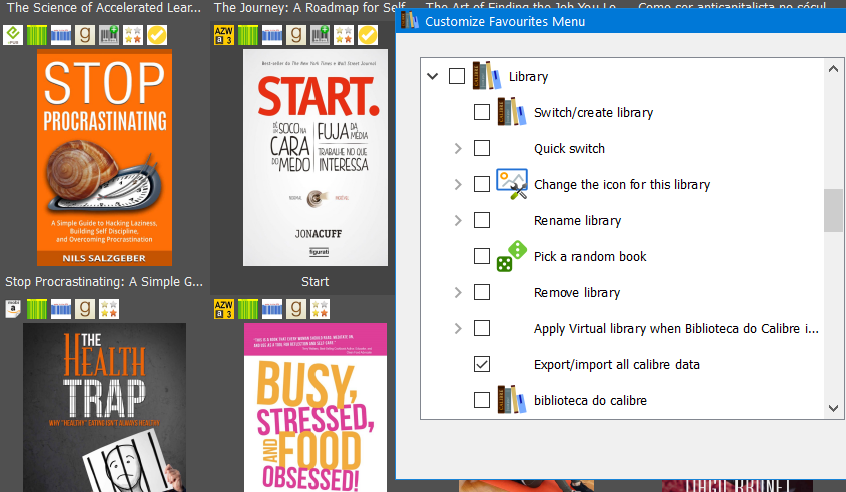
Task: Click the AZW3 format emblem above the Start cover
Action: 224,35
